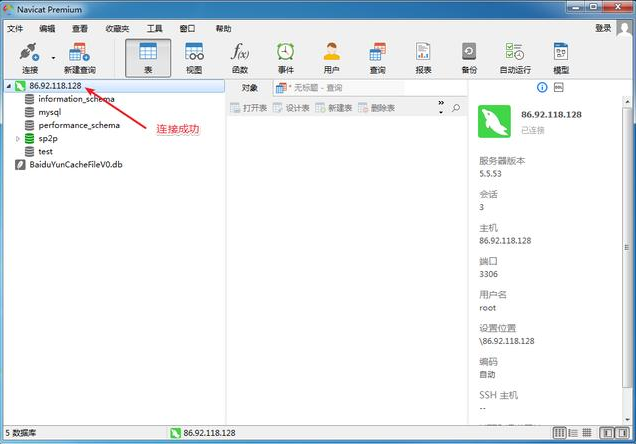Toggle the left navigation pane visibility

tap(607, 433)
